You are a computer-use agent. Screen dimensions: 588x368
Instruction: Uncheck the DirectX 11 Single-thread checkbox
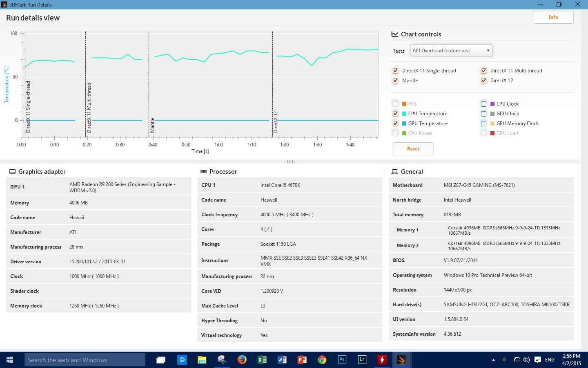(x=395, y=71)
